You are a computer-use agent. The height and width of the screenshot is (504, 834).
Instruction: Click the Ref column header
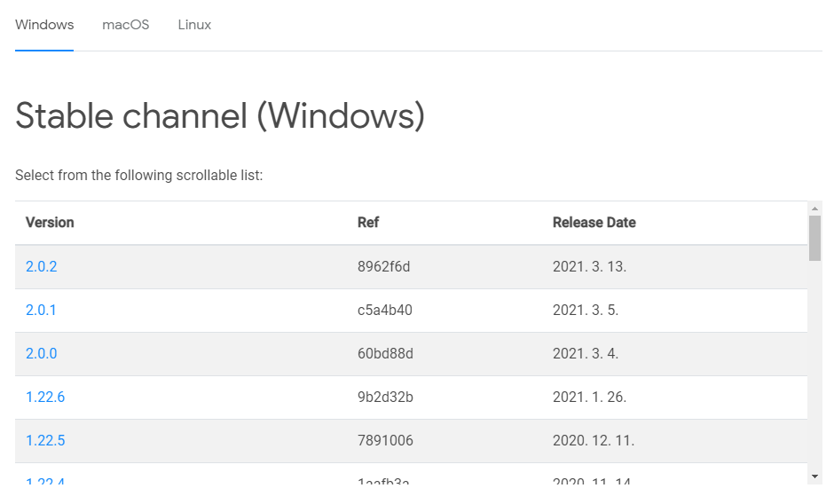pos(368,223)
